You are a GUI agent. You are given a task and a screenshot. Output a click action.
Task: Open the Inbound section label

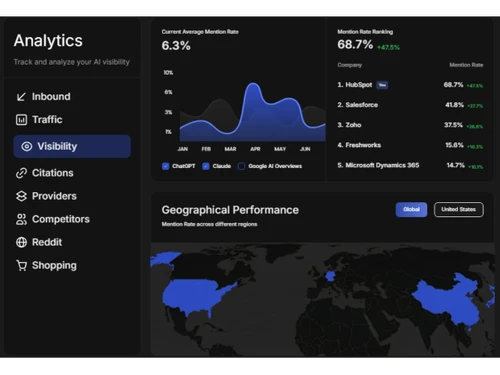(51, 97)
